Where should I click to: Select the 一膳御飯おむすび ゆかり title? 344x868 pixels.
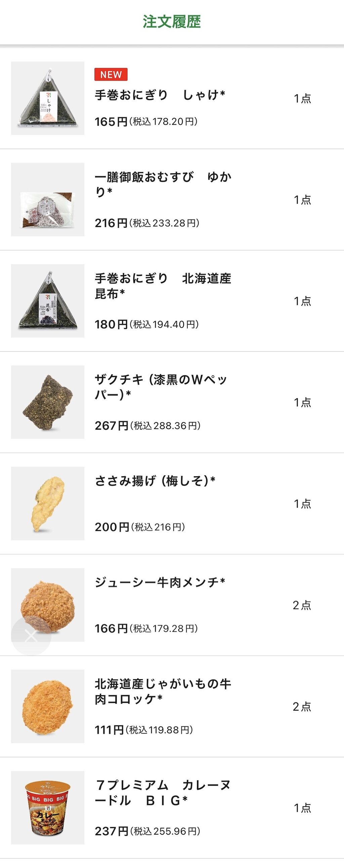(163, 184)
